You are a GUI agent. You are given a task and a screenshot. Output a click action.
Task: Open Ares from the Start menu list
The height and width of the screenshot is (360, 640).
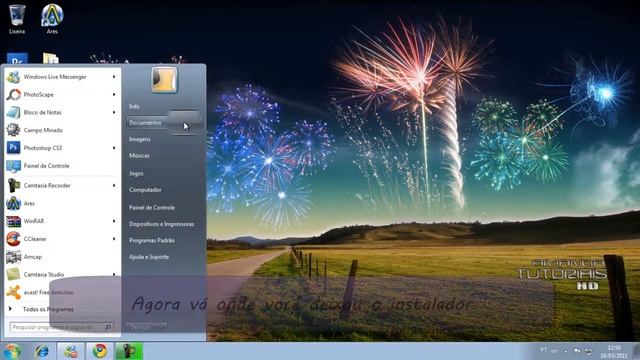click(62, 203)
